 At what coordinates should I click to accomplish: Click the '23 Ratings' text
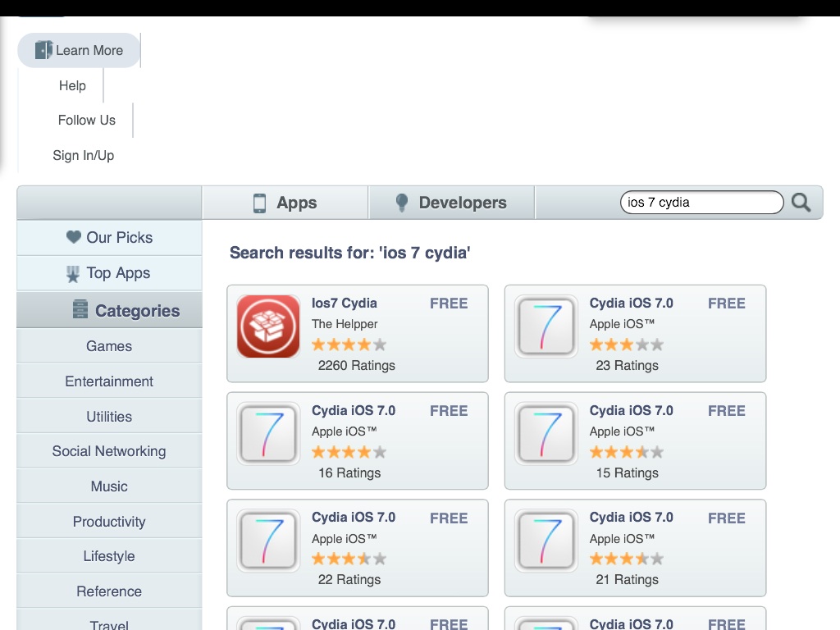click(x=627, y=365)
